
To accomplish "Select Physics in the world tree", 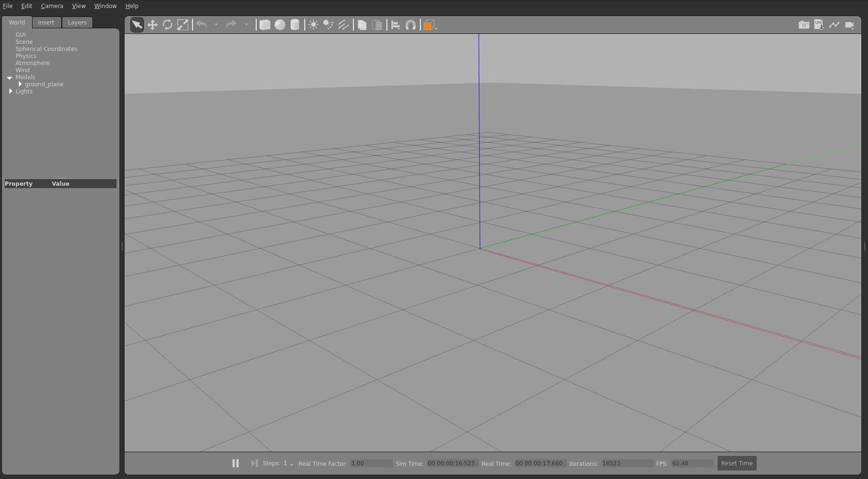I will point(26,56).
